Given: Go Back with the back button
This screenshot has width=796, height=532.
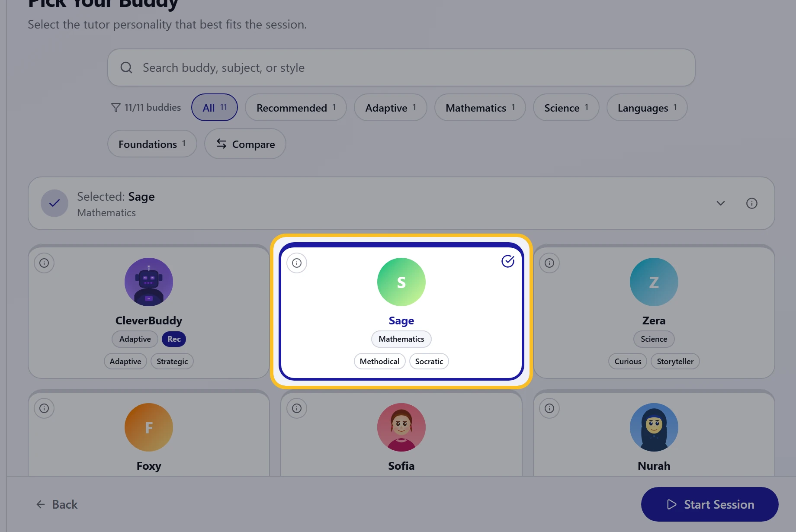Looking at the screenshot, I should click(57, 504).
